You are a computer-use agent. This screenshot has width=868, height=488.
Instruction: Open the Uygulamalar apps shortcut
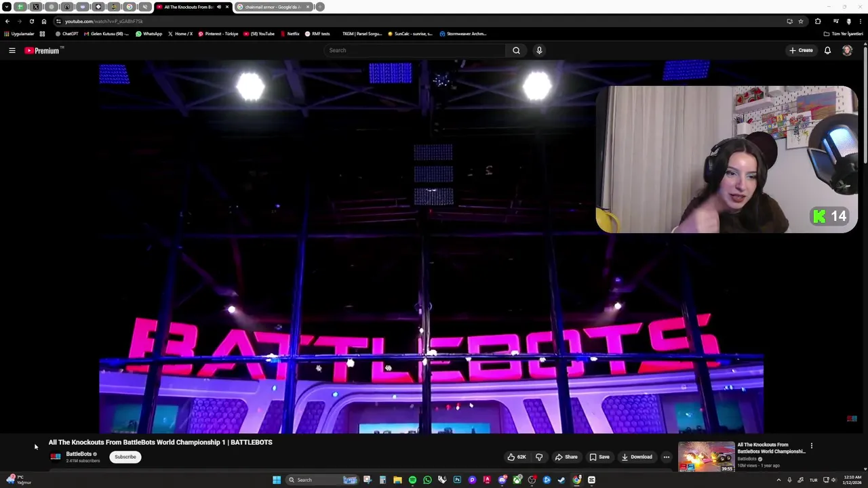click(19, 34)
